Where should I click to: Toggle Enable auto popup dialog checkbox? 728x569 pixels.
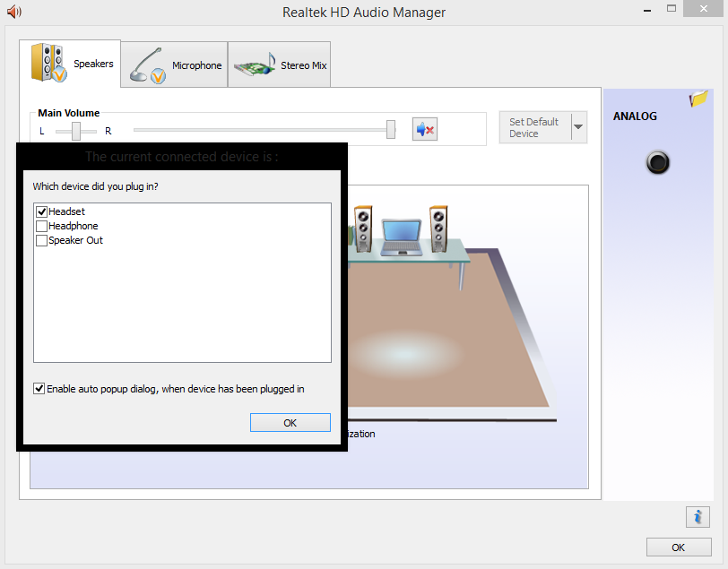(x=39, y=389)
